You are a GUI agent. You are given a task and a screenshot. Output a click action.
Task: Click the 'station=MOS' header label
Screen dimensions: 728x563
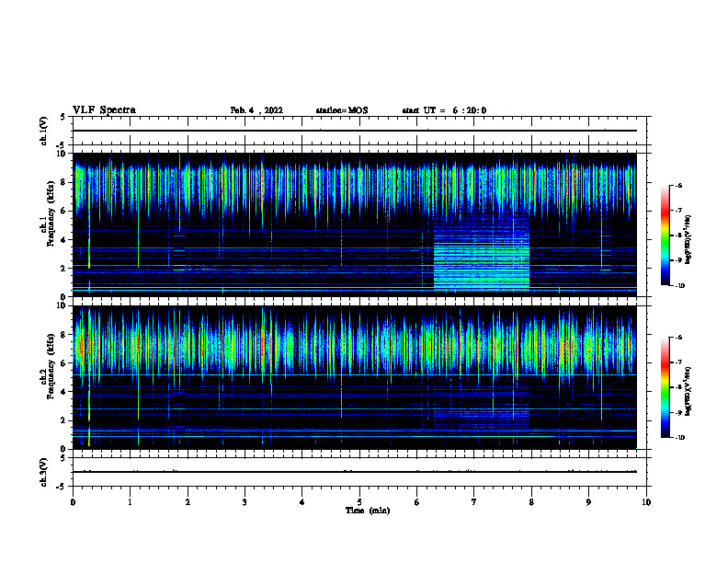pos(342,110)
